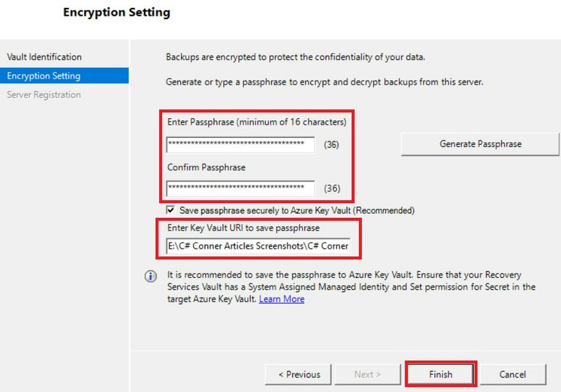Click the Enter Passphrase input field
Screen dimensions: 561x392
pyautogui.click(x=240, y=144)
